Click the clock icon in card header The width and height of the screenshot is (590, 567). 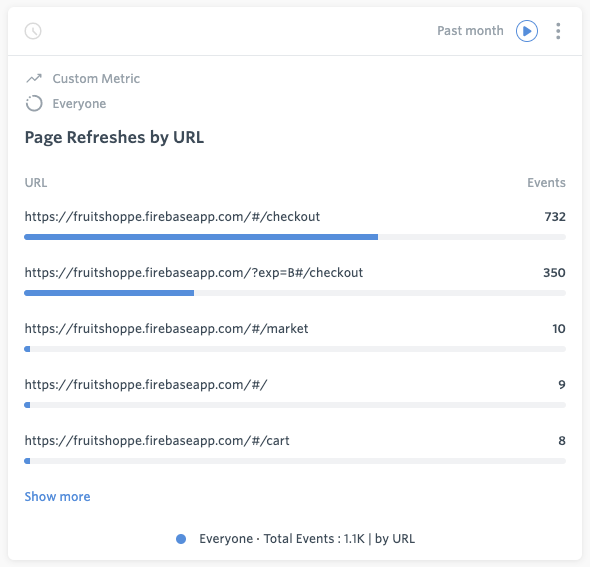[33, 31]
